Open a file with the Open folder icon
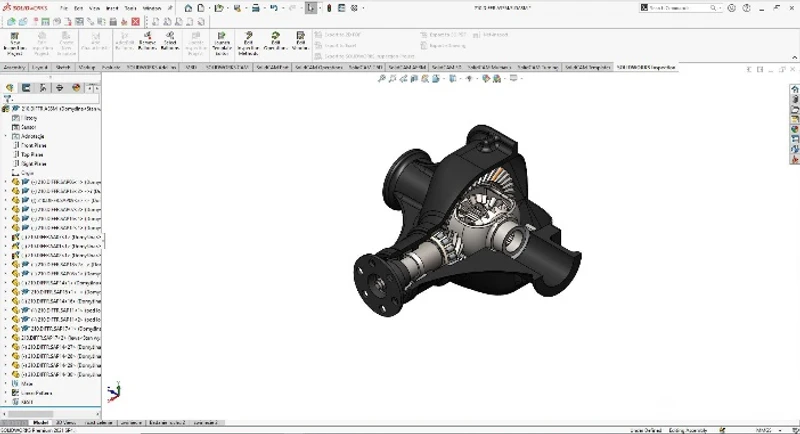800x434 pixels. pyautogui.click(x=218, y=8)
